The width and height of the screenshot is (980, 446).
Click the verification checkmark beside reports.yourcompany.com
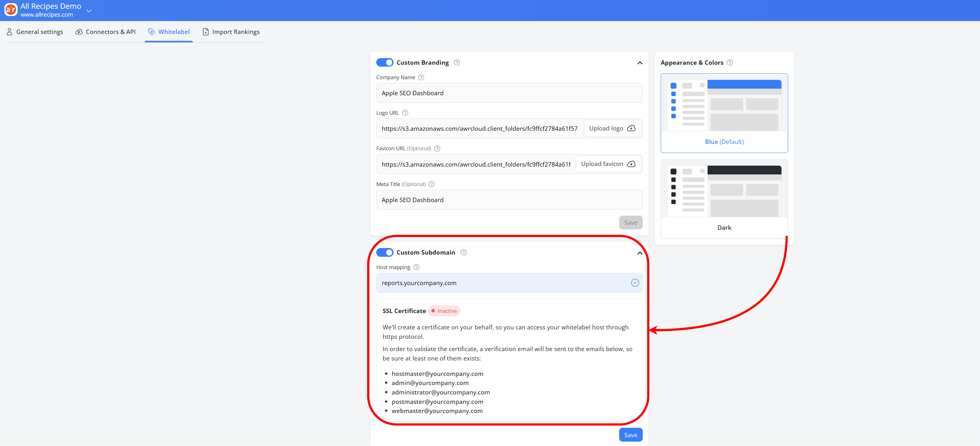click(x=635, y=283)
